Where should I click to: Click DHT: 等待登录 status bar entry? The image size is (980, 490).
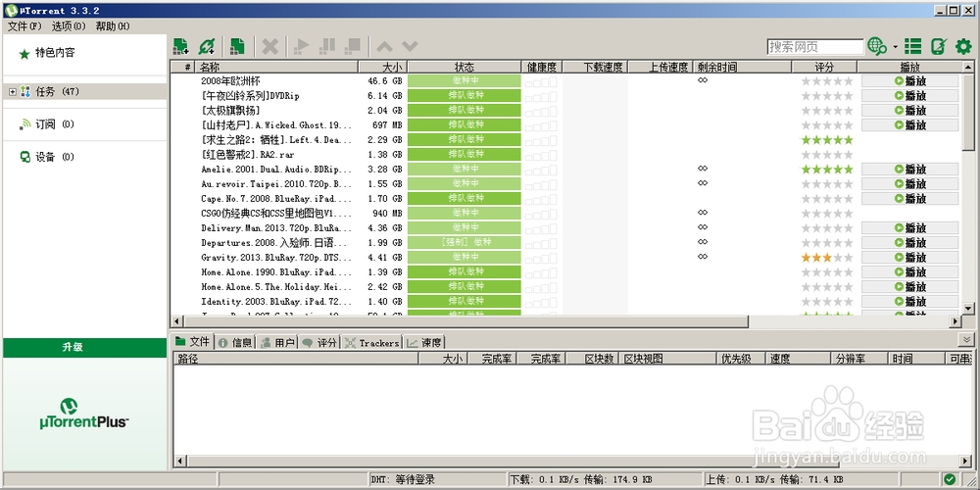[x=436, y=480]
